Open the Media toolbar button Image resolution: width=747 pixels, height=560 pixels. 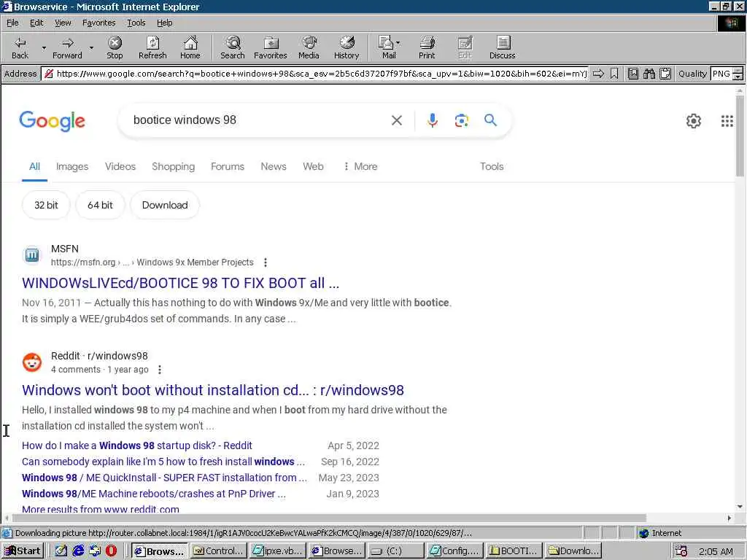(x=309, y=47)
